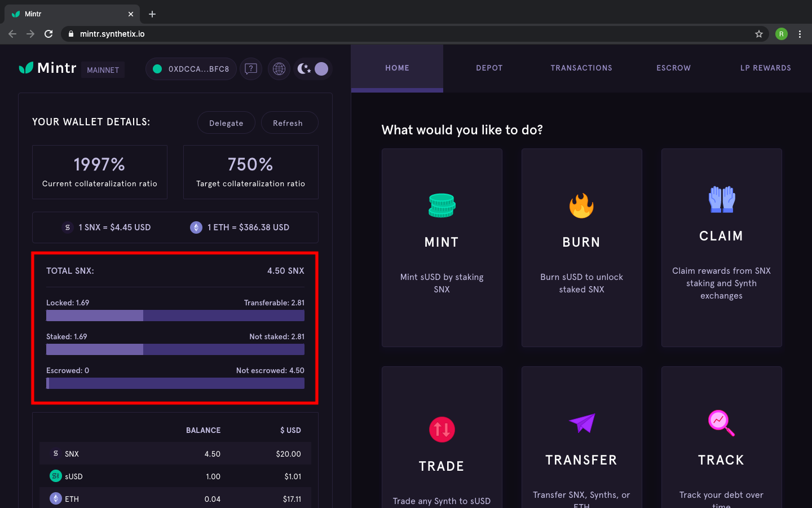Open Chrome three-dot menu

[800, 34]
